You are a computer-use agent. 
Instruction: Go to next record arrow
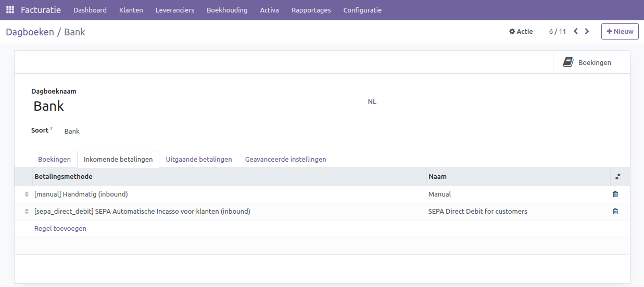point(587,31)
